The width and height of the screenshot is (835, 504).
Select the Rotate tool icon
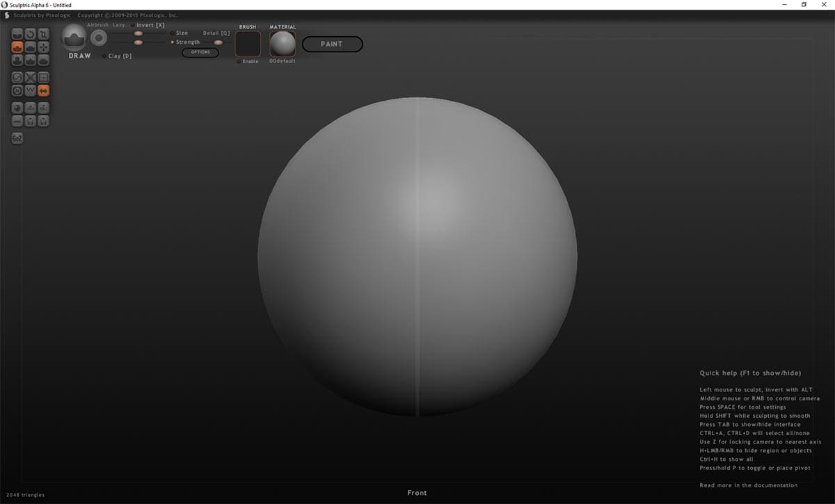31,33
